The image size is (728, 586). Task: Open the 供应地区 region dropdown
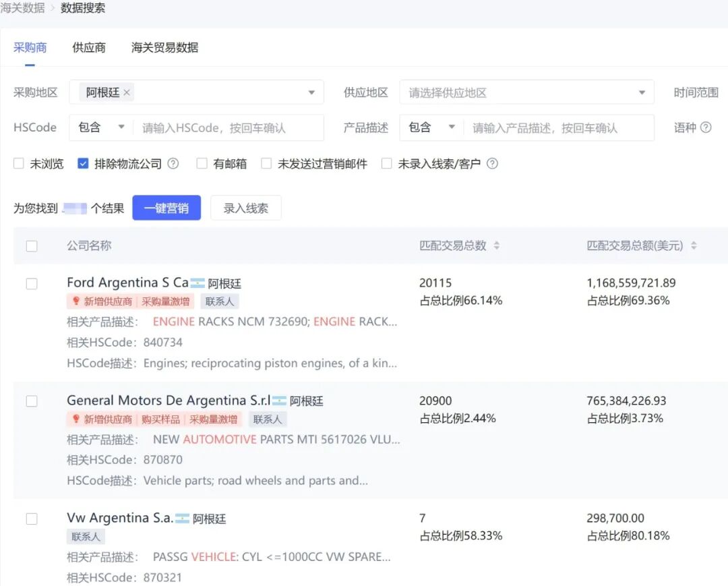click(x=526, y=92)
